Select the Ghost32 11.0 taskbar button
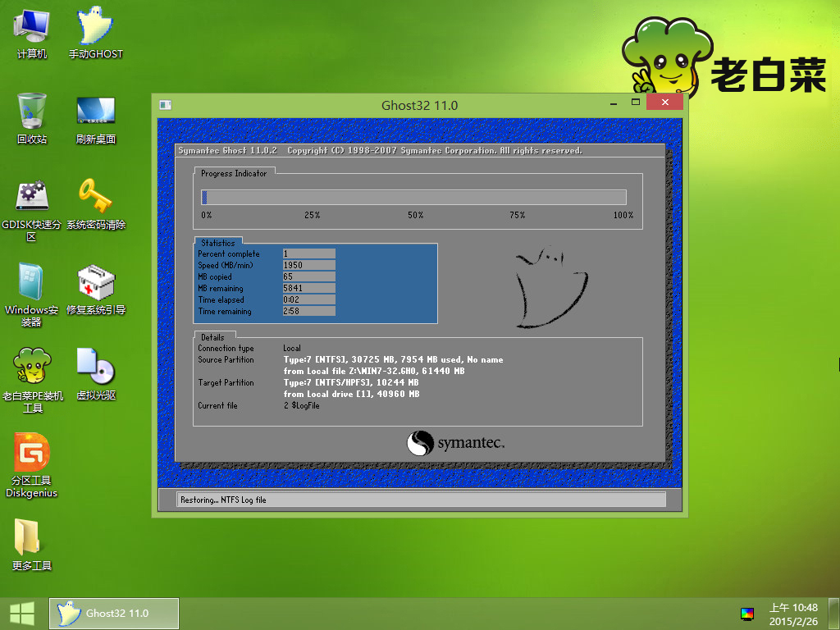Screen dimensions: 840x630 pos(114,614)
